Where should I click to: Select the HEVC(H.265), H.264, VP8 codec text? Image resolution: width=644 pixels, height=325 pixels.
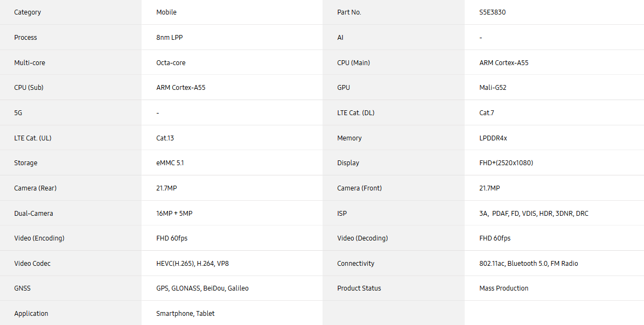193,264
